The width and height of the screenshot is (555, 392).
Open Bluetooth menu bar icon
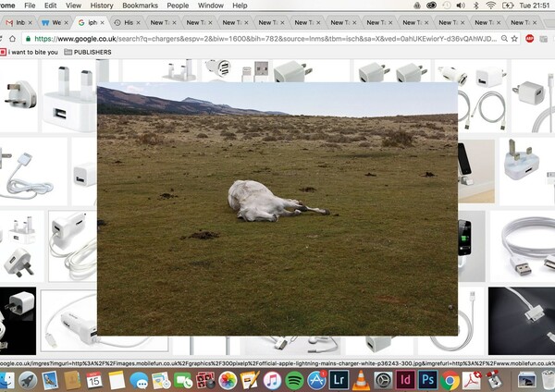[476, 6]
